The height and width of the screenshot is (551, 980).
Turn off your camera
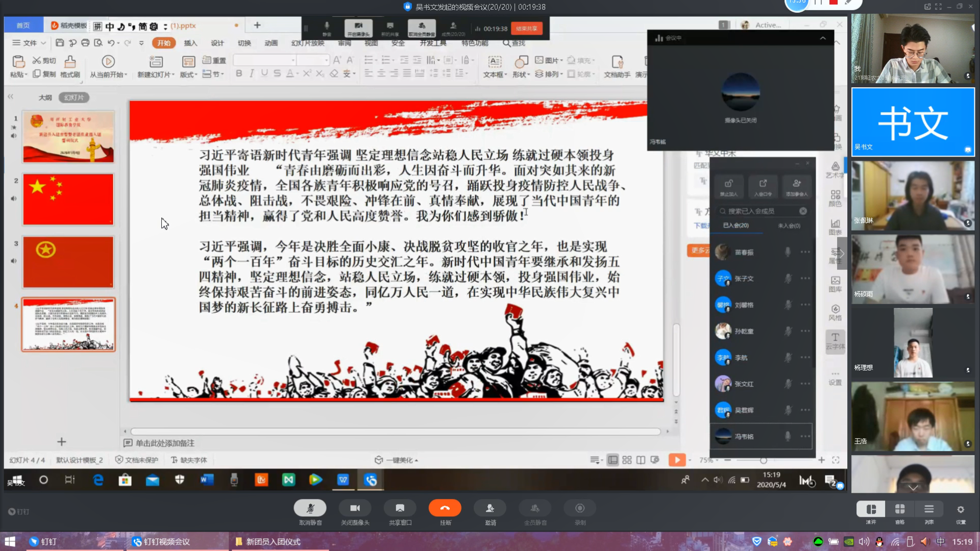point(355,508)
